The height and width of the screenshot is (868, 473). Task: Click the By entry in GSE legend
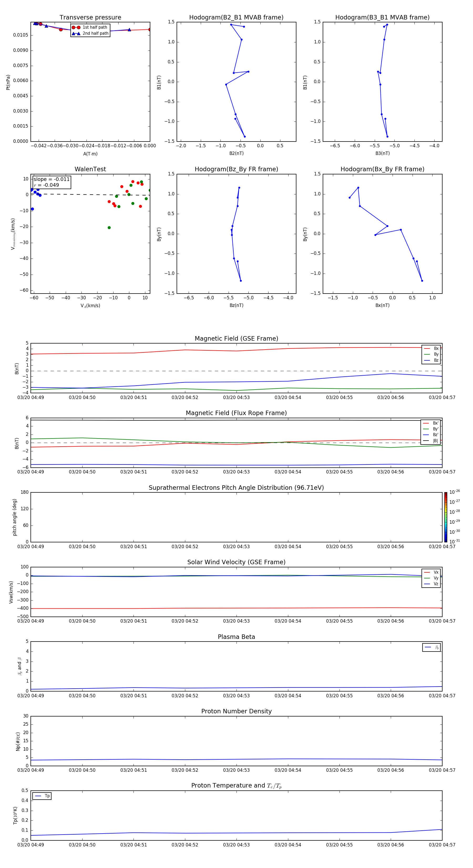point(431,354)
